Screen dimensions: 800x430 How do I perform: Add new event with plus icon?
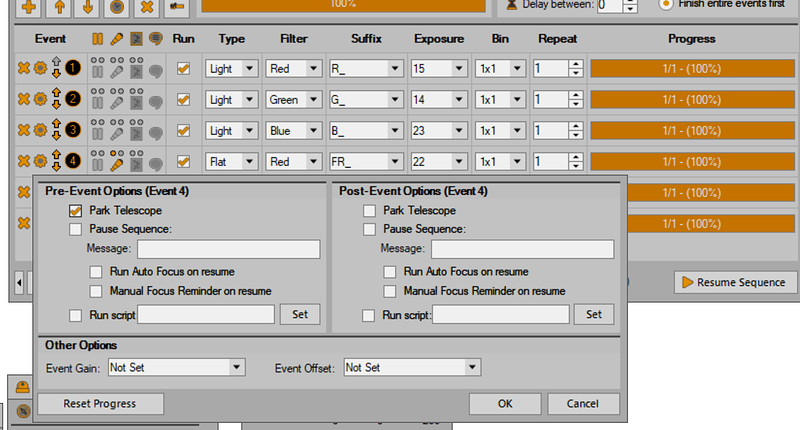[29, 7]
